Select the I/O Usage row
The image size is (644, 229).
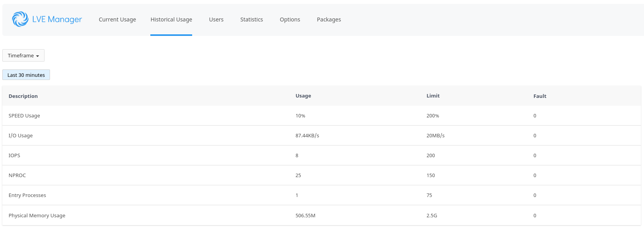point(321,135)
